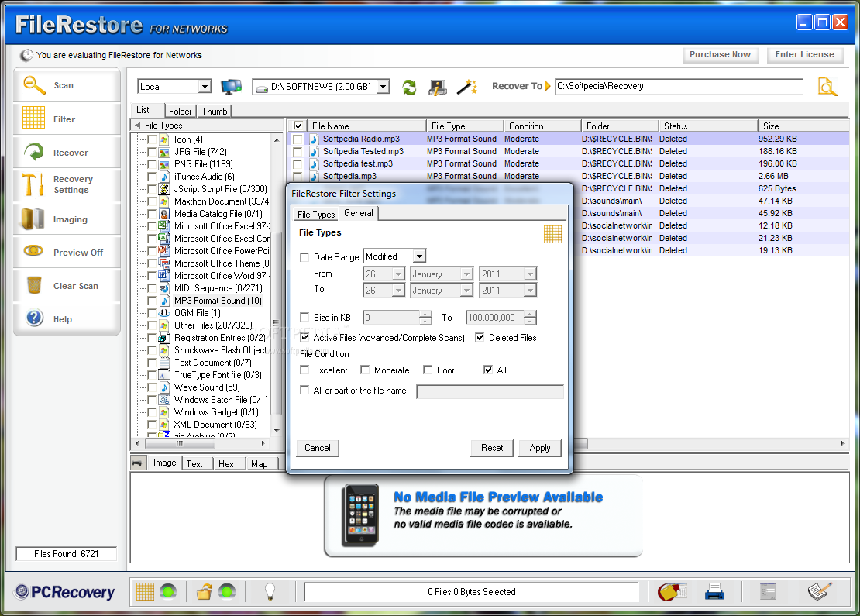Image resolution: width=860 pixels, height=616 pixels.
Task: Enable the Date Range checkbox
Action: point(304,257)
